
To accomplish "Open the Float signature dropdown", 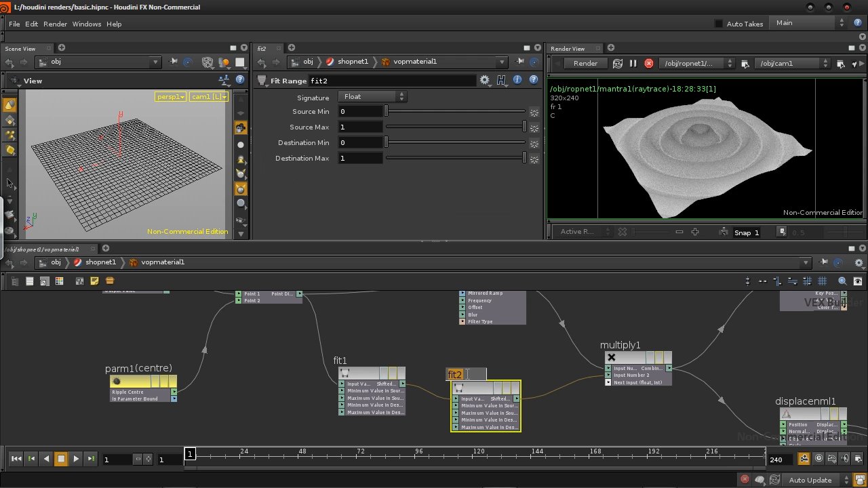I will pos(372,96).
